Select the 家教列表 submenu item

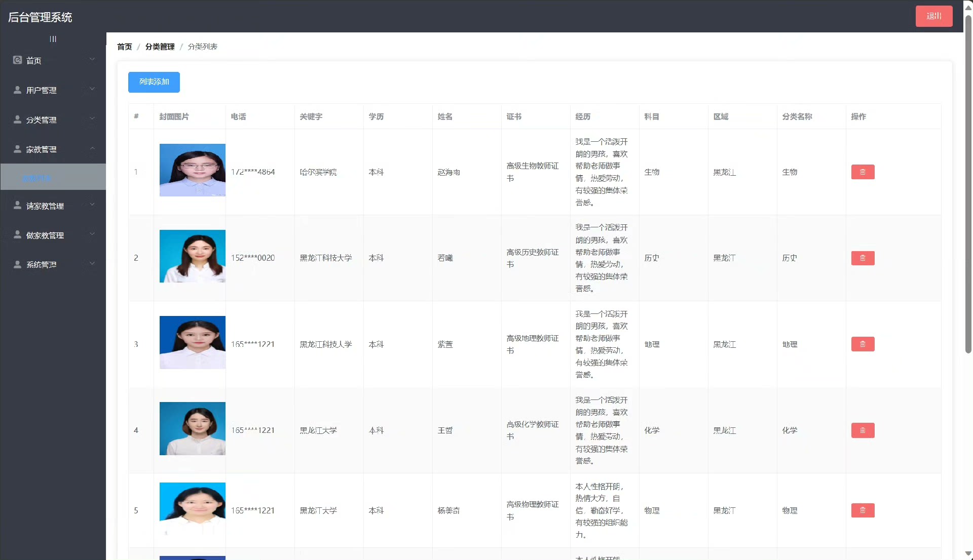[36, 178]
